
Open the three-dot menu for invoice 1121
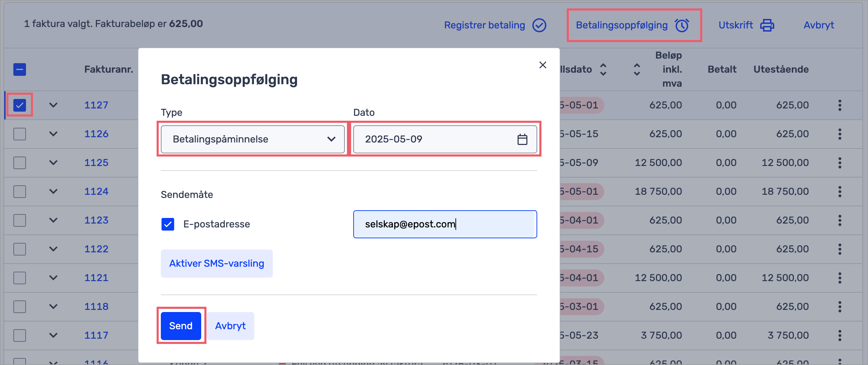pos(840,278)
